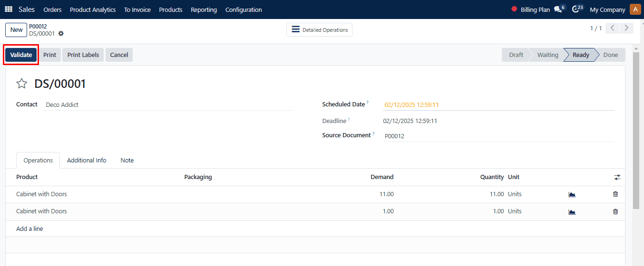The height and width of the screenshot is (266, 644).
Task: Click the second Cabinet with Doors product cell
Action: coord(41,211)
